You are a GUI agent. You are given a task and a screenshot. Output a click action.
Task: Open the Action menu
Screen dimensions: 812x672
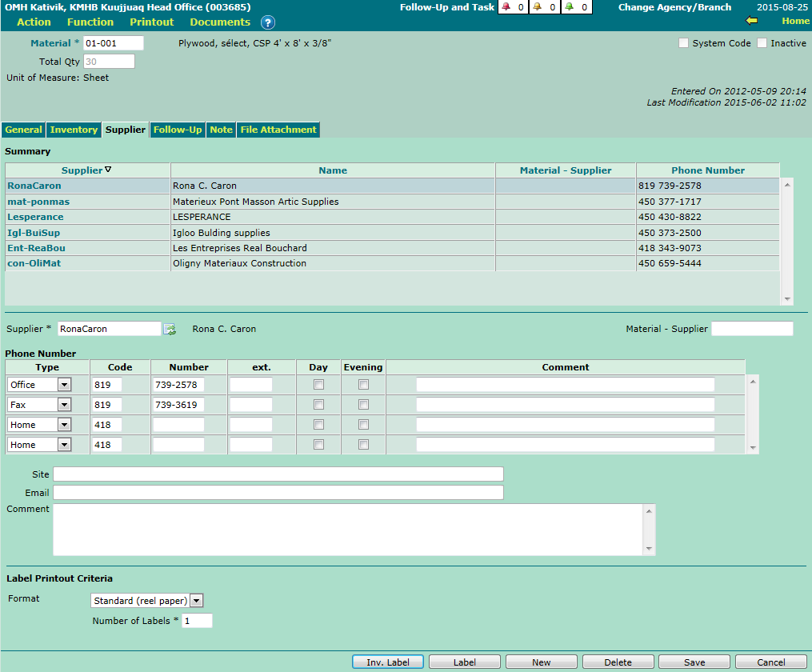[34, 22]
